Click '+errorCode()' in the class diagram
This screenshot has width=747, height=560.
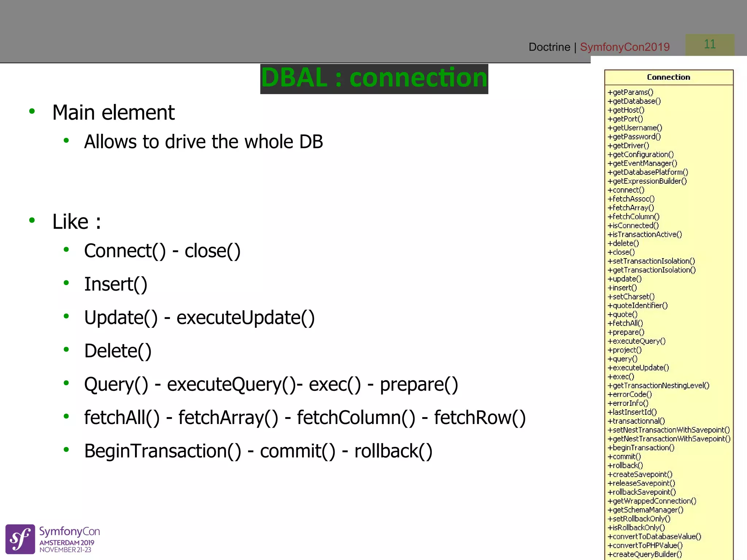(630, 394)
